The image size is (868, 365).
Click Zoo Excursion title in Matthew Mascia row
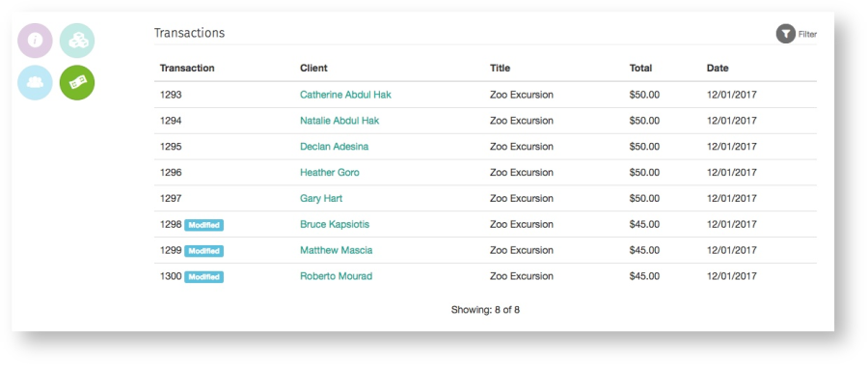522,250
